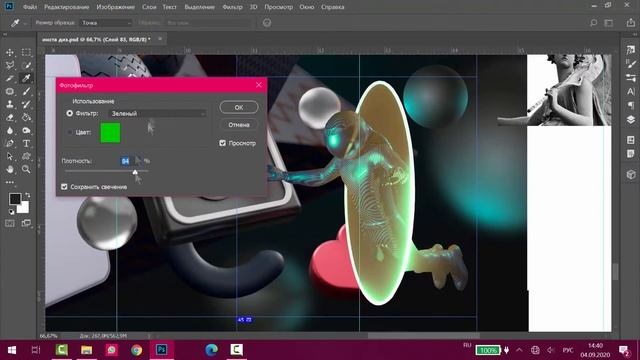Open the extra tools ellipsis menu

[10, 182]
